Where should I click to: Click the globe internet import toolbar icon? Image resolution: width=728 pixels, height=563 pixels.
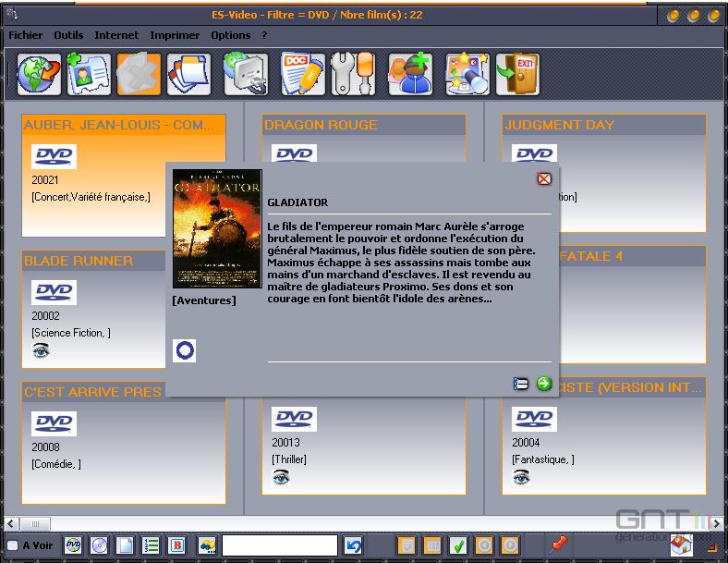click(x=39, y=74)
